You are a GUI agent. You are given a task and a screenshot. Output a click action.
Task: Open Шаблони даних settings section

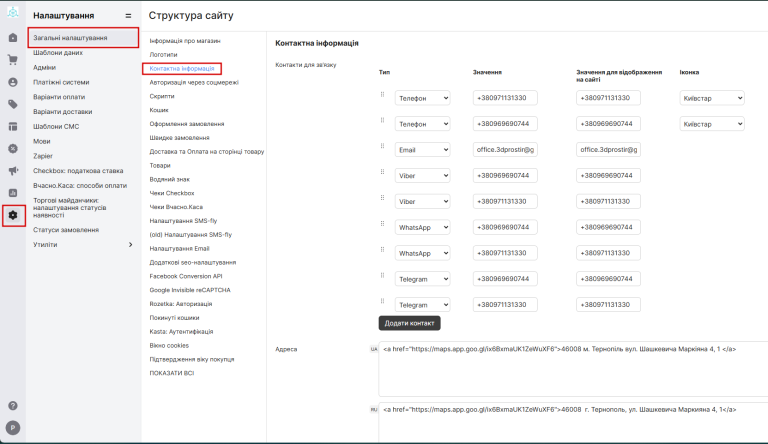(x=58, y=52)
